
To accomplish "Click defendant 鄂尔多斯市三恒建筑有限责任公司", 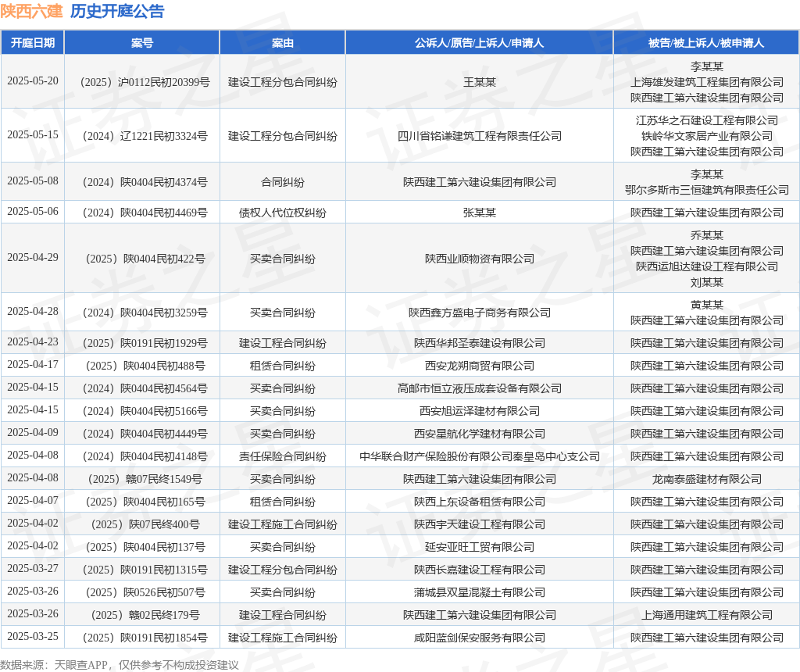I will (x=706, y=190).
